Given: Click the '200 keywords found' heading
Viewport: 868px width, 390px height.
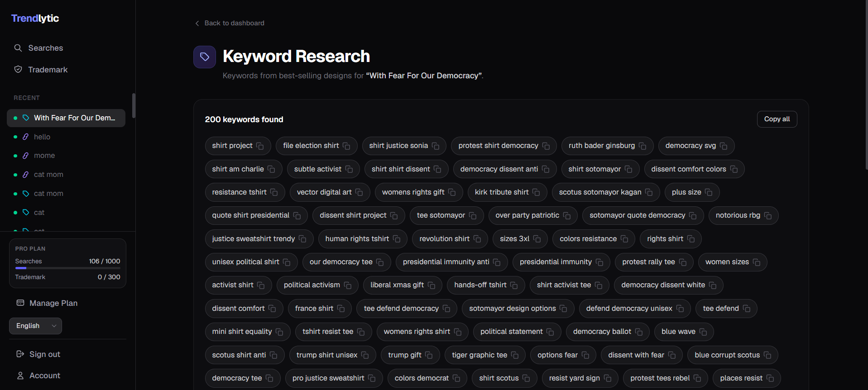Looking at the screenshot, I should [244, 119].
